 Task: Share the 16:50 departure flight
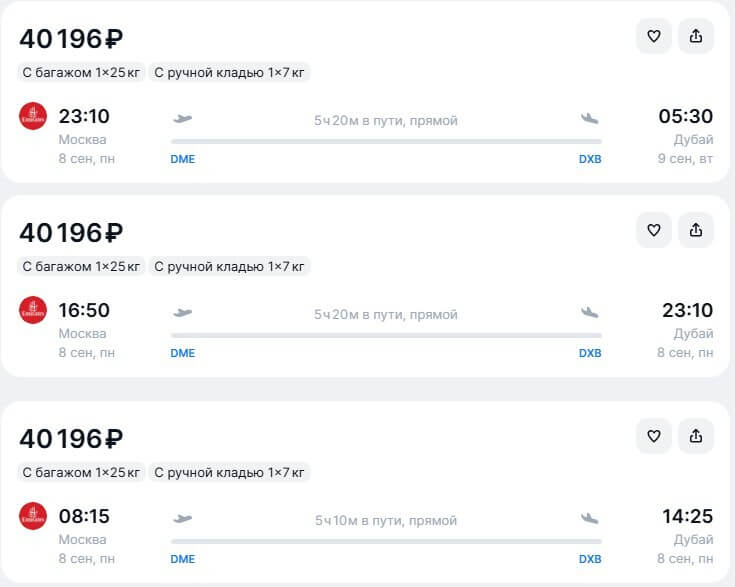tap(696, 230)
